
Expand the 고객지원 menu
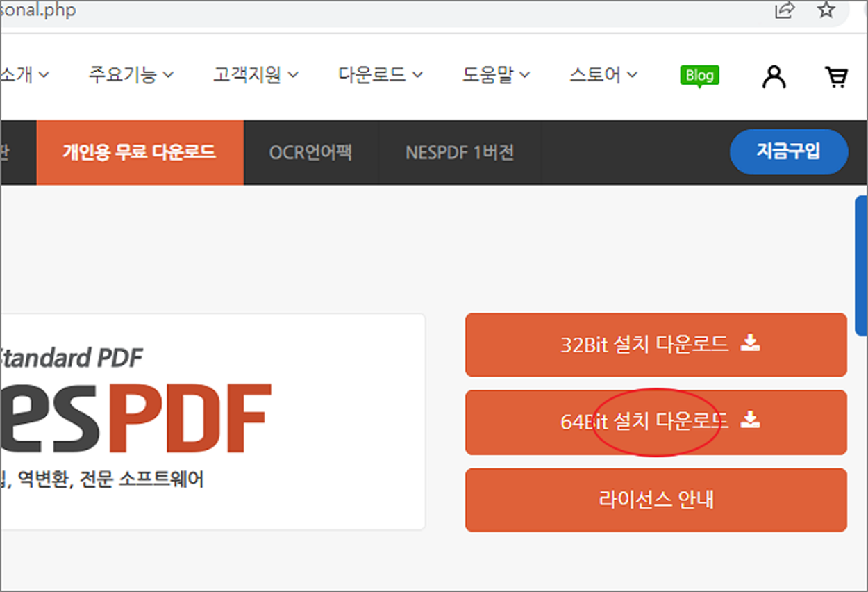click(256, 74)
